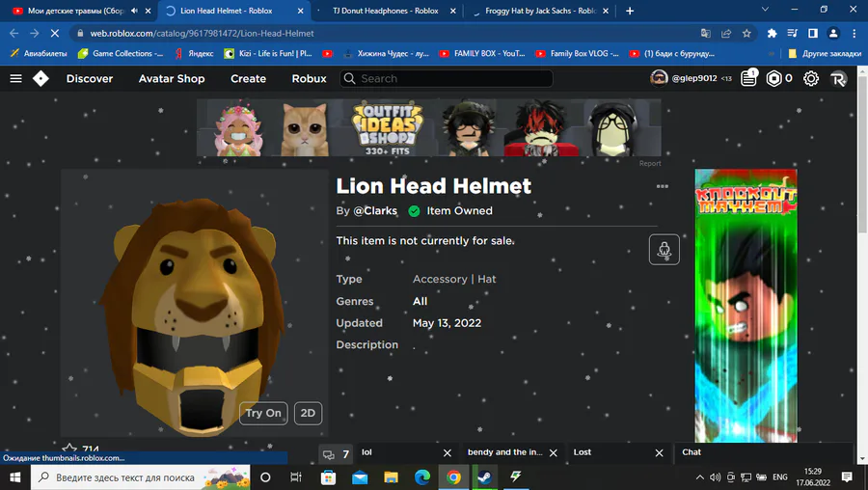The image size is (868, 490).
Task: Open Avatar Shop
Action: click(x=172, y=79)
